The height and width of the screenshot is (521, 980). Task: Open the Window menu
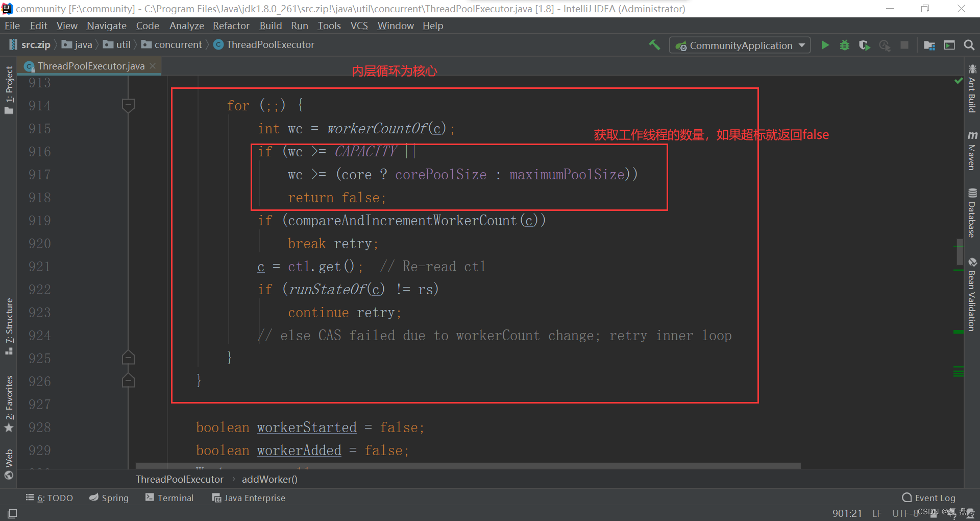[395, 26]
